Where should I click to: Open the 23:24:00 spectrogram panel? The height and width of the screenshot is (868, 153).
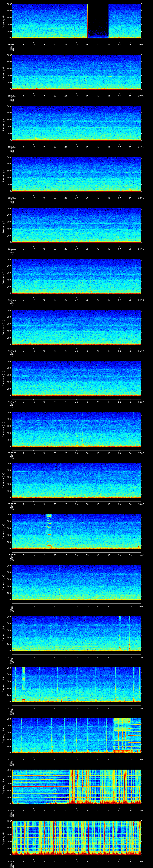[76, 327]
